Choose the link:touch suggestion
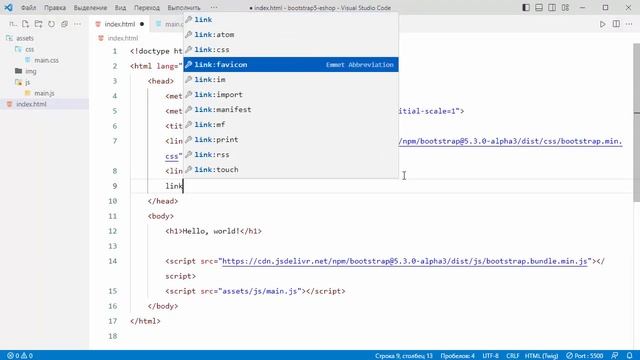640x360 pixels. (x=291, y=169)
